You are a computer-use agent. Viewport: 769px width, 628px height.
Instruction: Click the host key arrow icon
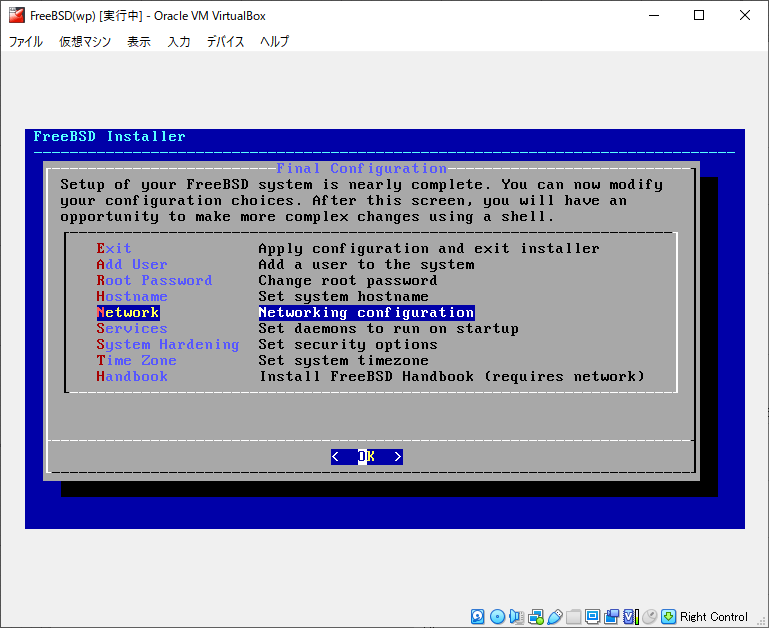pos(668,617)
